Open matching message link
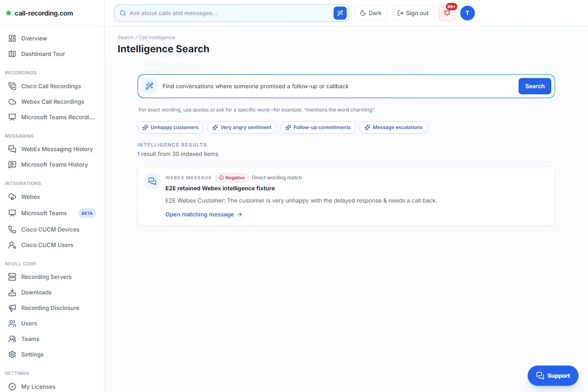 (204, 214)
